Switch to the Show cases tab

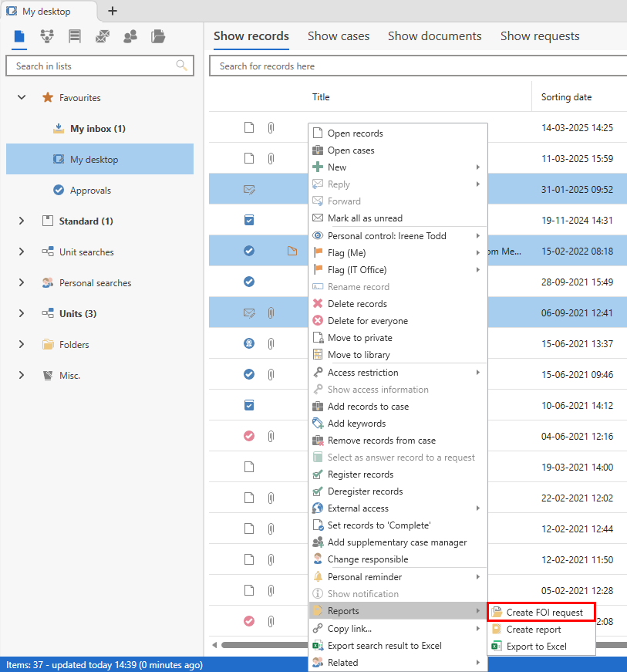[x=339, y=36]
